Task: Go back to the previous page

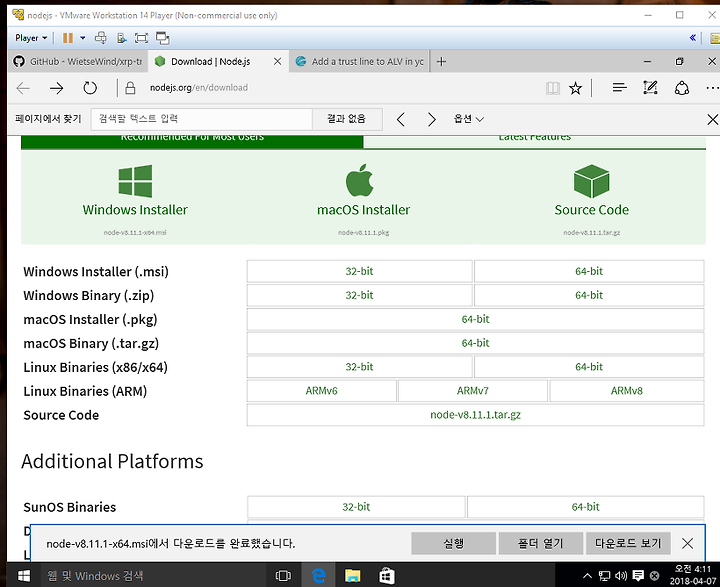Action: click(23, 88)
